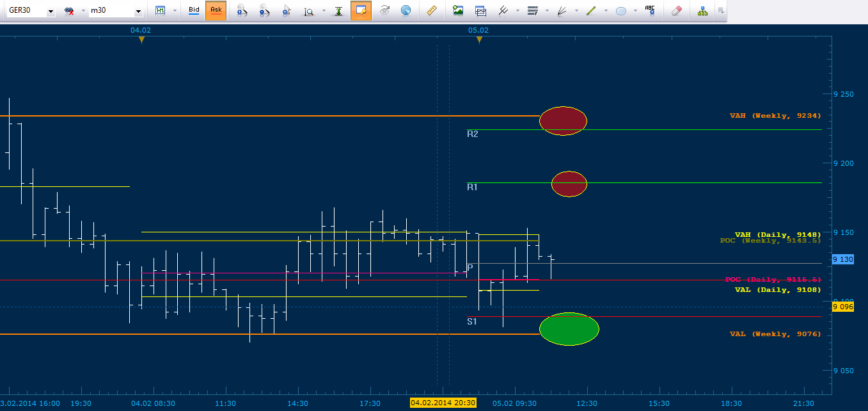Select the eraser tool
The image size is (868, 411).
coord(677,10)
